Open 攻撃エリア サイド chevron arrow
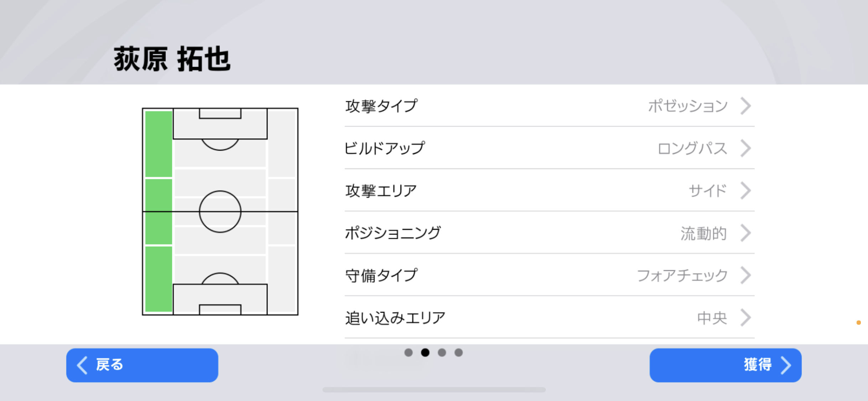The height and width of the screenshot is (401, 868). [746, 191]
